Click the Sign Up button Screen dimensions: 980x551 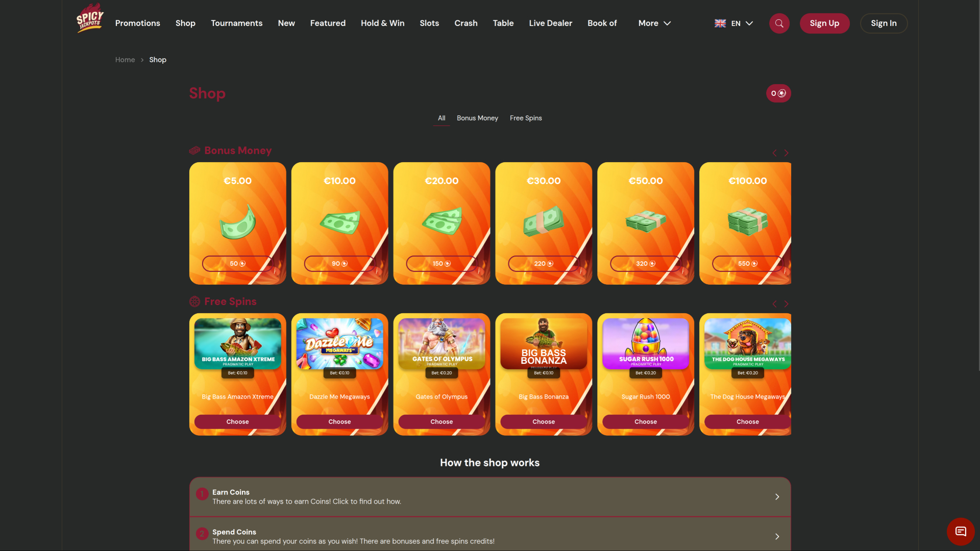point(824,23)
